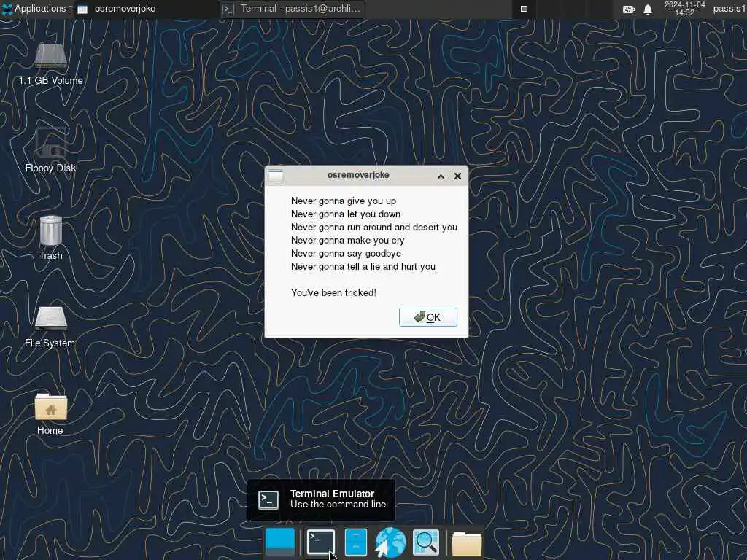The height and width of the screenshot is (560, 747).
Task: Open the Applications menu
Action: 34,9
